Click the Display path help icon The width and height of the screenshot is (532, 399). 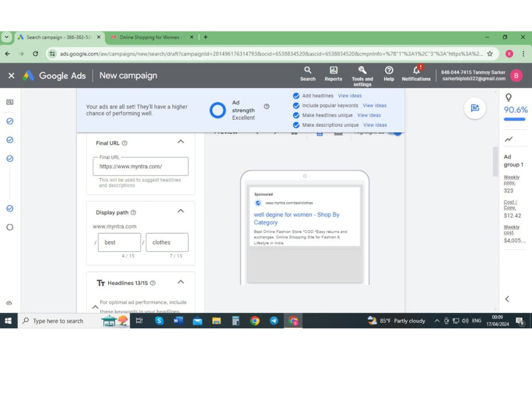134,212
